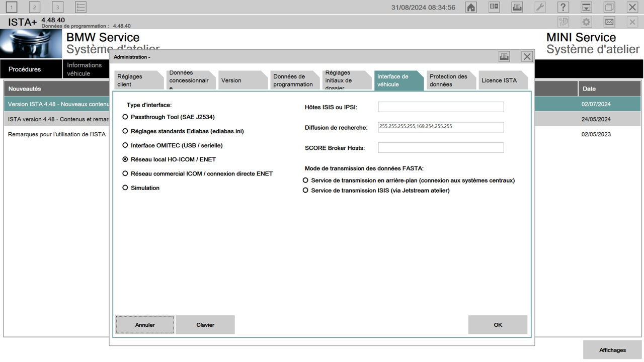Open the Procédures main tab
The height and width of the screenshot is (362, 644).
[31, 69]
